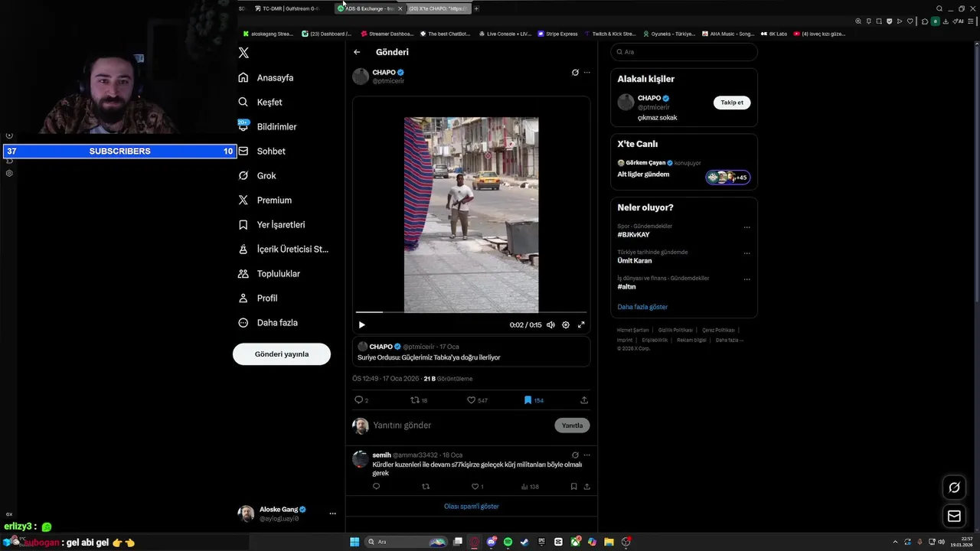Click Takip et to follow CHAPO
Screen dimensions: 980x551
pos(732,103)
